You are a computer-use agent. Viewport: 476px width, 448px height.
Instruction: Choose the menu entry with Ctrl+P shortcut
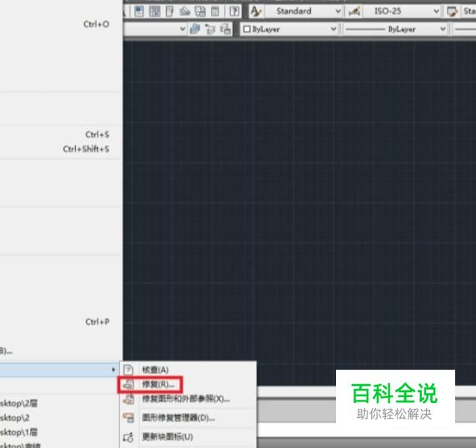[x=59, y=321]
